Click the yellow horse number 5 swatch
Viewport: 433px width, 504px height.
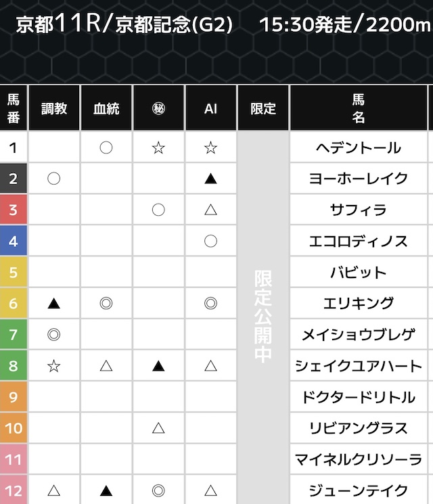[x=14, y=273]
